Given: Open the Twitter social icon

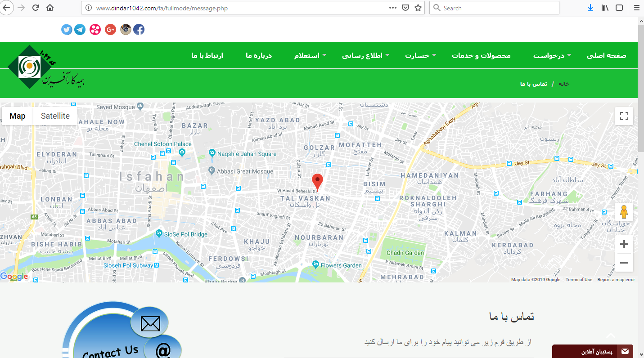Looking at the screenshot, I should pos(67,30).
